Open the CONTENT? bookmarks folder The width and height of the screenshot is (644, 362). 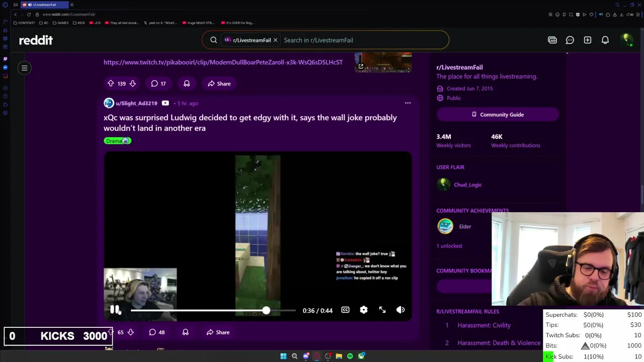point(24,23)
